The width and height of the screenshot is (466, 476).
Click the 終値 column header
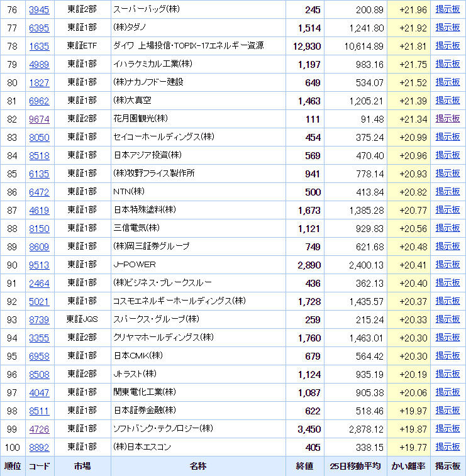pos(304,466)
